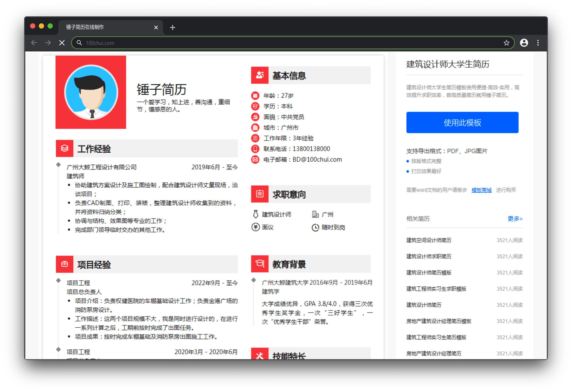Click the 工作经验 layers icon
The image size is (572, 392).
pos(65,148)
